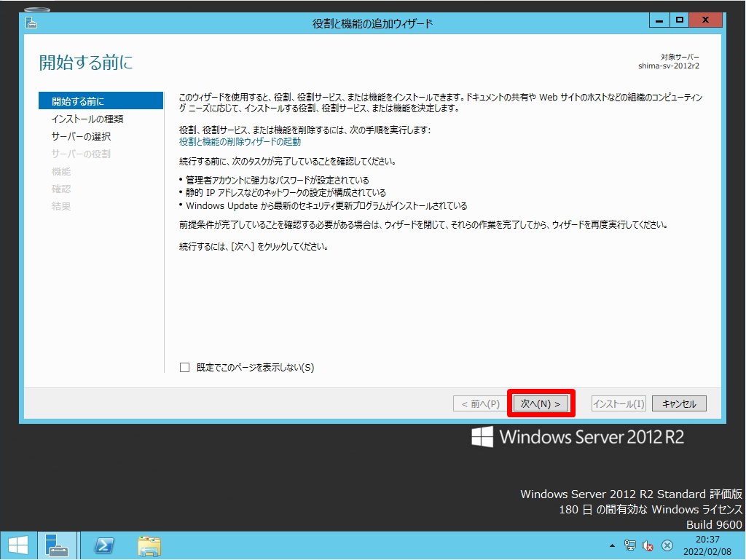Click the 次へ(N) > button
Image resolution: width=746 pixels, height=560 pixels.
[541, 403]
